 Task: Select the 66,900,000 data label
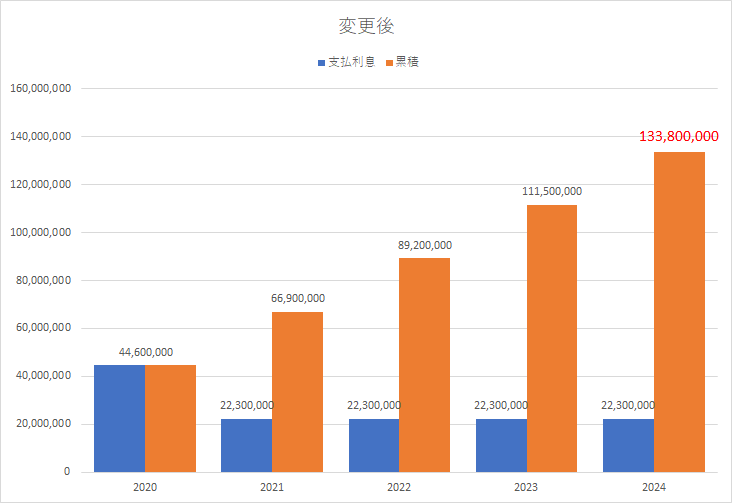pos(297,298)
